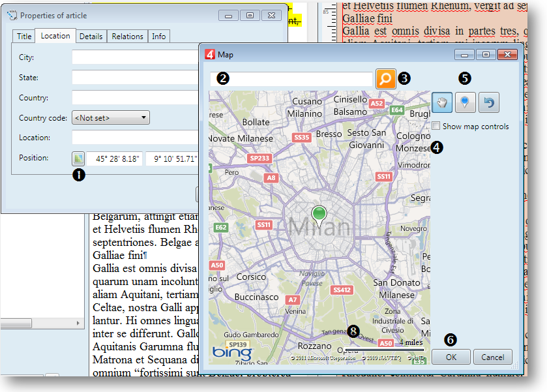
Task: Click the latitude field showing 45° 28' 8.18"
Action: click(115, 158)
